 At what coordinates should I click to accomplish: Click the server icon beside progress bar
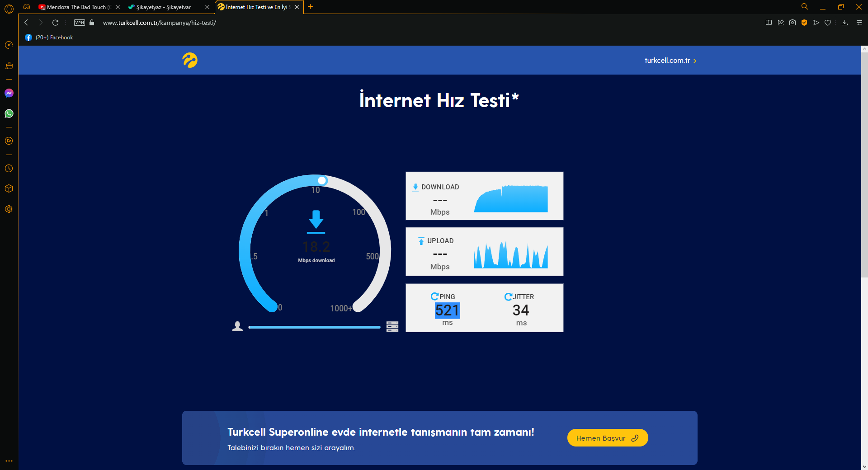click(x=392, y=327)
